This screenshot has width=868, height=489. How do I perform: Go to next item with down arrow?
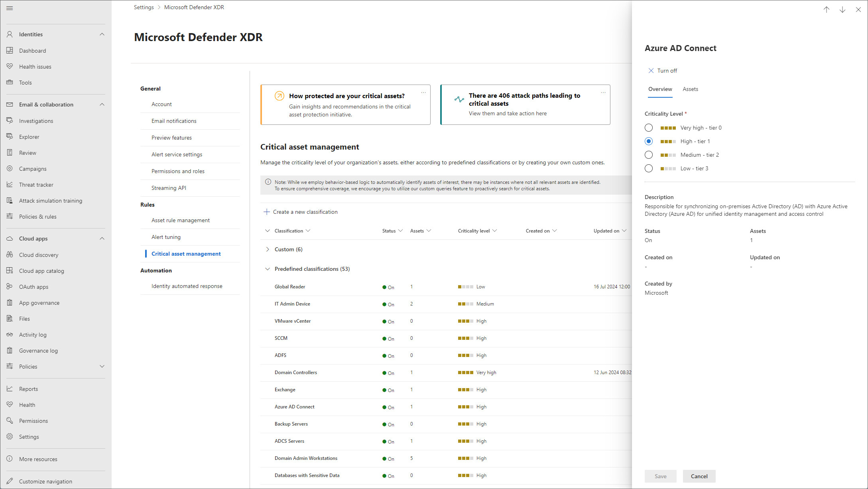[842, 10]
